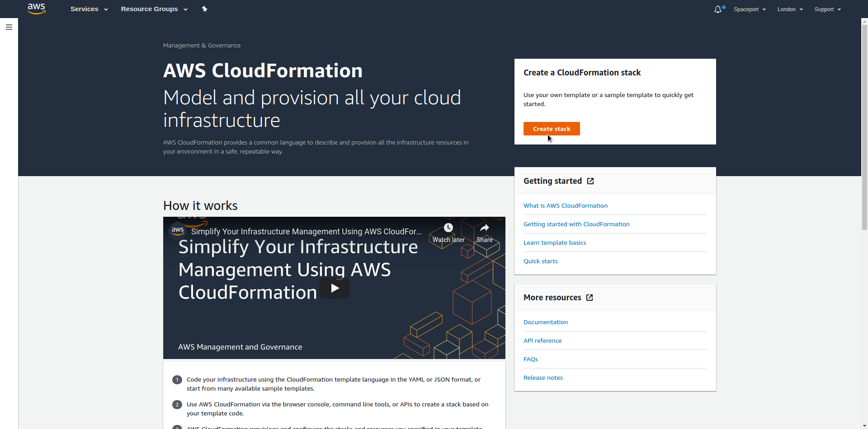Viewport: 868px width, 429px height.
Task: Open the FAQs link
Action: [x=531, y=359]
